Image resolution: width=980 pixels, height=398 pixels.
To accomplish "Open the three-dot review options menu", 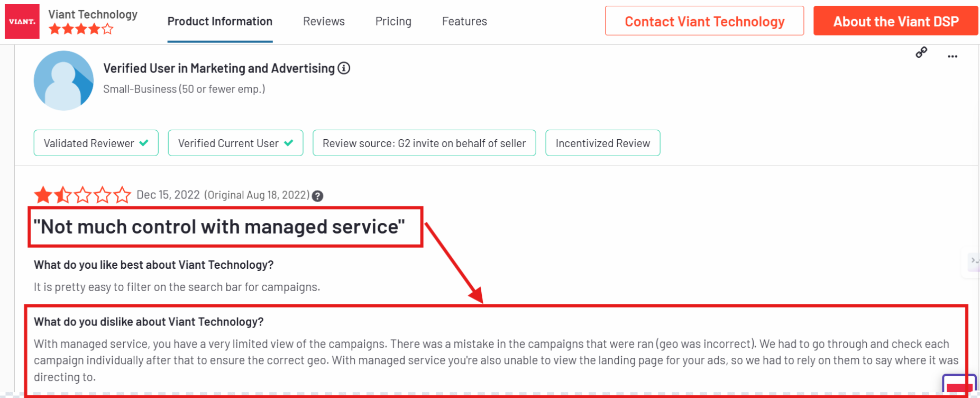I will tap(952, 56).
